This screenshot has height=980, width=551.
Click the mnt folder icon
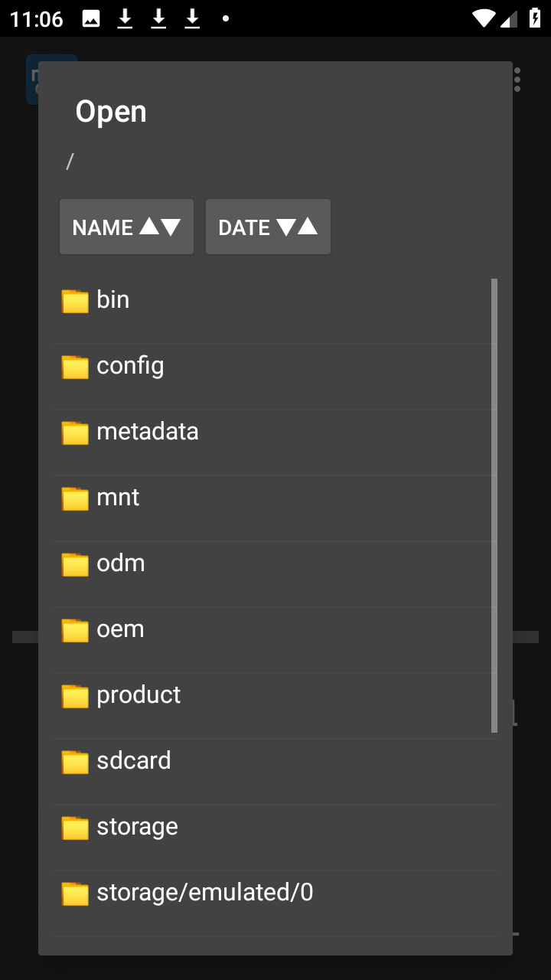pos(75,498)
